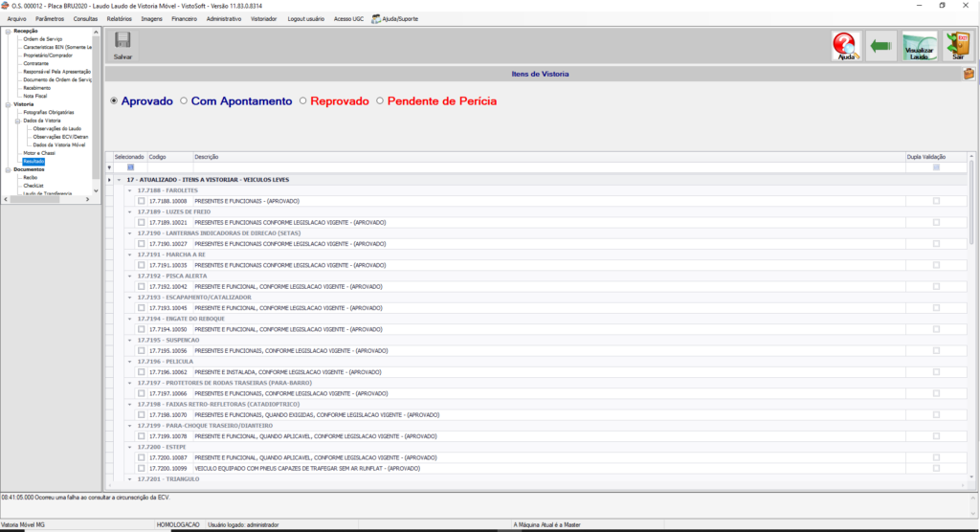This screenshot has width=980, height=532.
Task: Click the briefcase icon beside Itens de Vistoria
Action: tap(969, 74)
